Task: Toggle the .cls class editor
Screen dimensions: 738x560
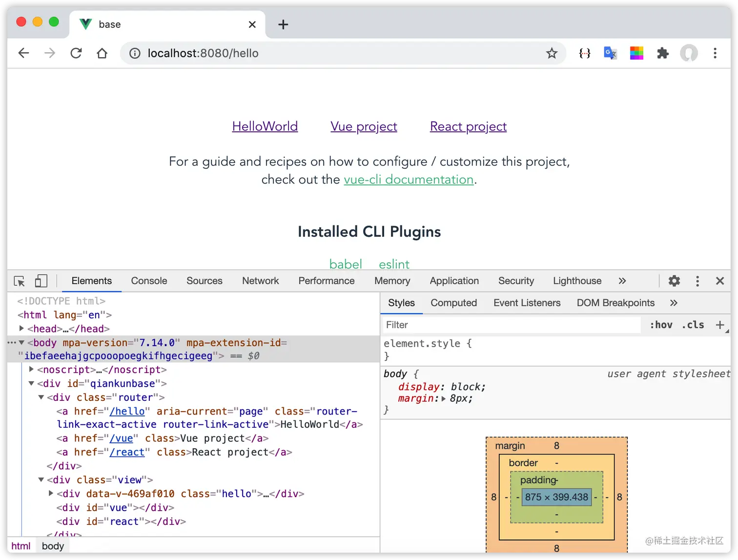Action: [x=693, y=325]
